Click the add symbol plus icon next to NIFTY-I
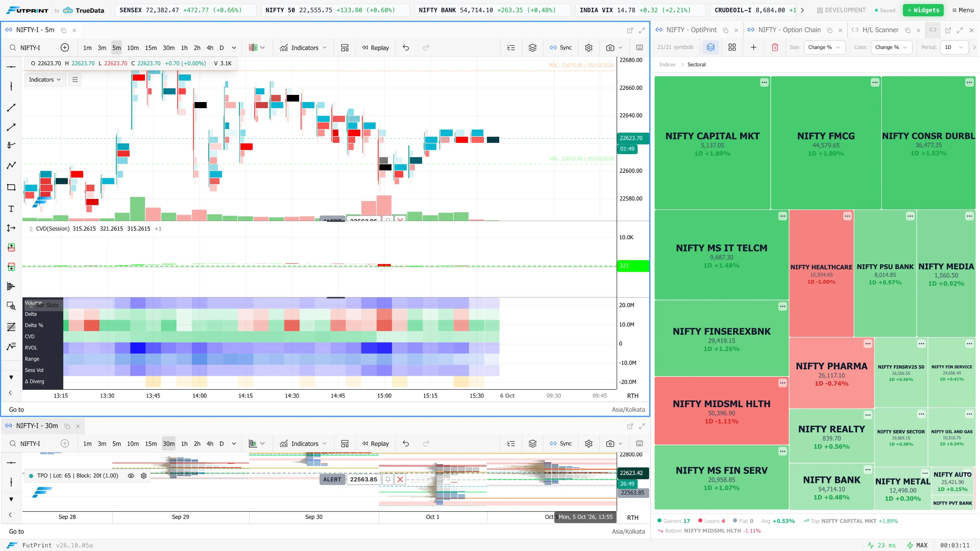Viewport: 980px width, 551px height. pos(65,48)
